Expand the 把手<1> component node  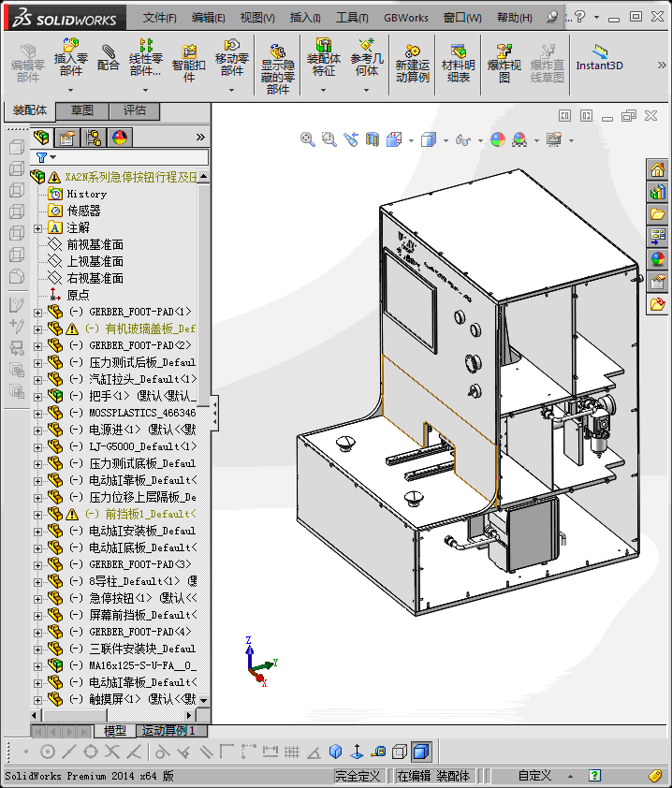pos(37,397)
